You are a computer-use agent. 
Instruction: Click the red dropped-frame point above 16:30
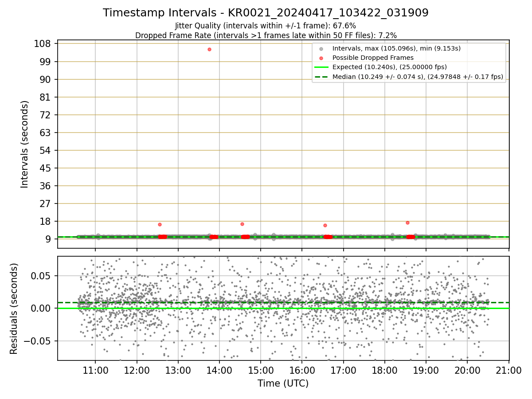(325, 225)
